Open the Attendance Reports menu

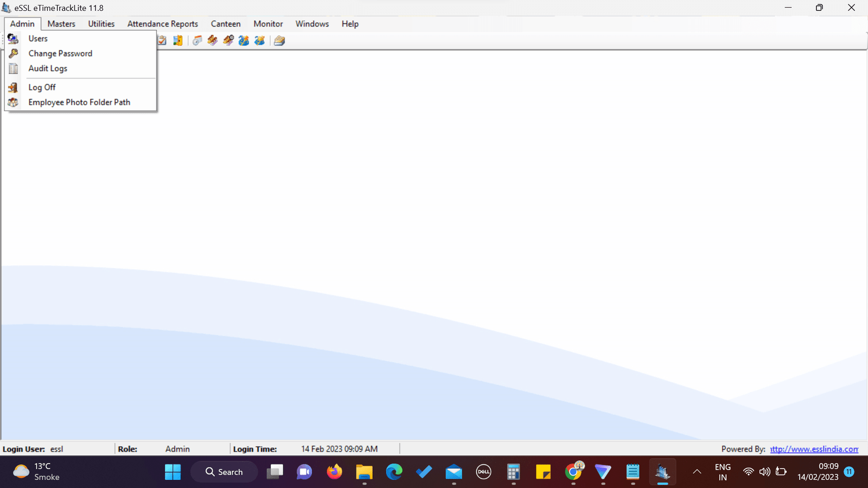click(x=163, y=24)
